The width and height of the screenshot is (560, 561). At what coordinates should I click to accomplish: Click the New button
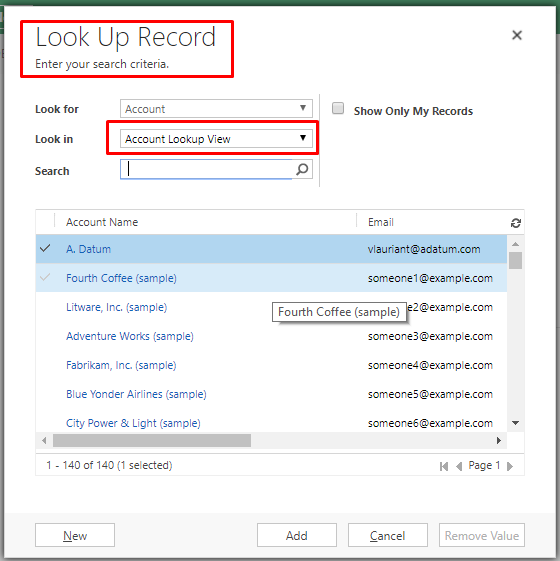tap(75, 535)
